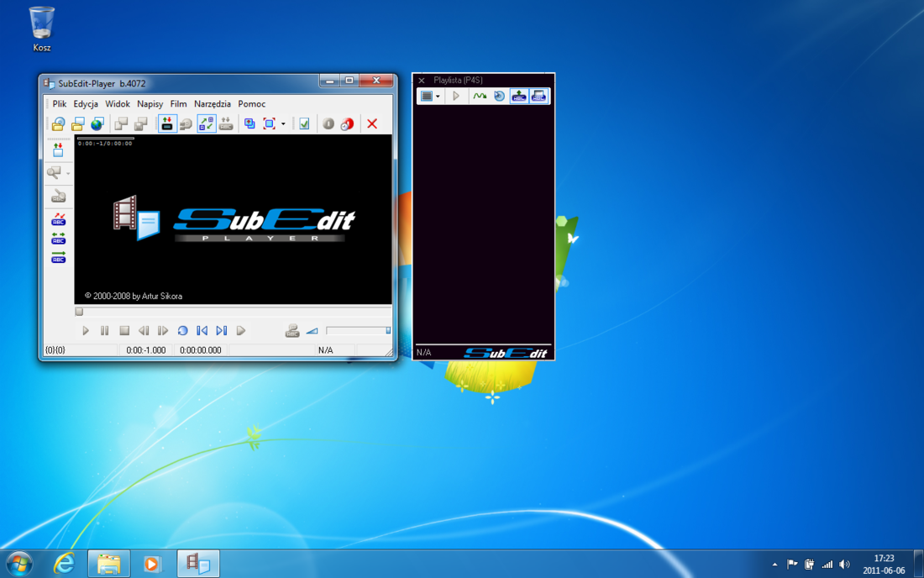Viewport: 924px width, 578px height.
Task: Open the Narzędzia menu
Action: coord(213,103)
